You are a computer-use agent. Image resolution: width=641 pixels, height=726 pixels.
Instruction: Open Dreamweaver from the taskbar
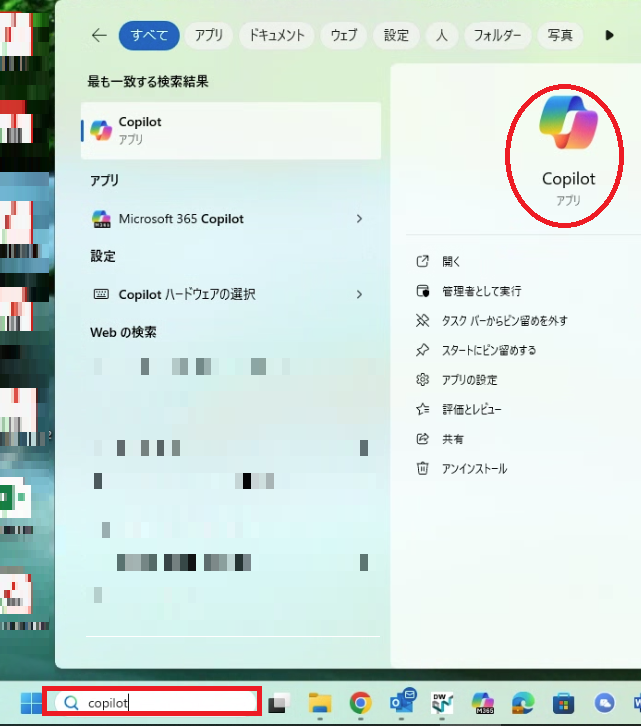pyautogui.click(x=442, y=703)
